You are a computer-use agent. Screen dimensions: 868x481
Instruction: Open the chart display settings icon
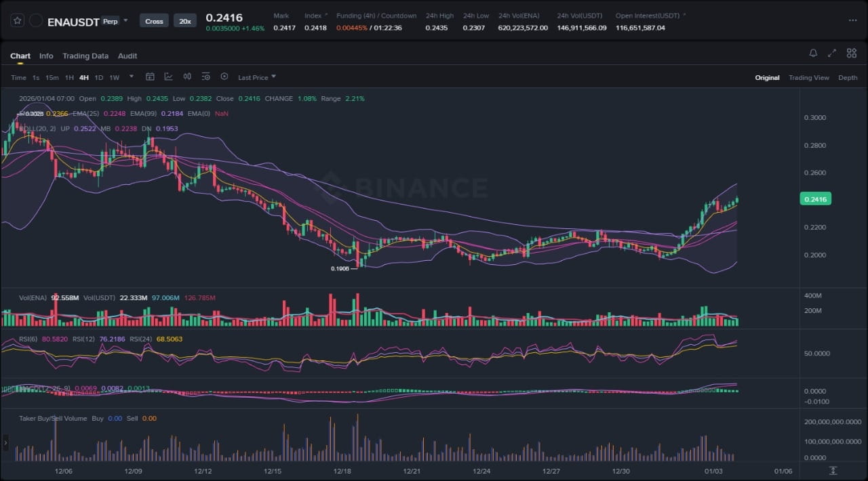[205, 77]
